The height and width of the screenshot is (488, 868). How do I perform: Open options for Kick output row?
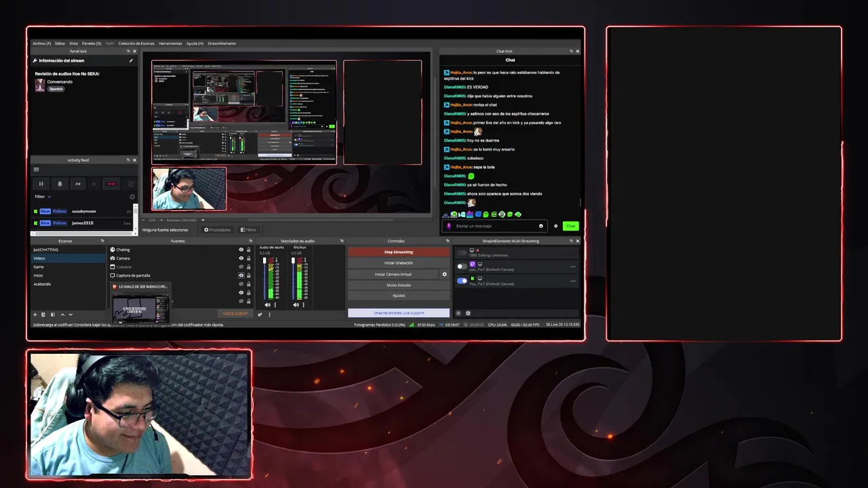[573, 281]
